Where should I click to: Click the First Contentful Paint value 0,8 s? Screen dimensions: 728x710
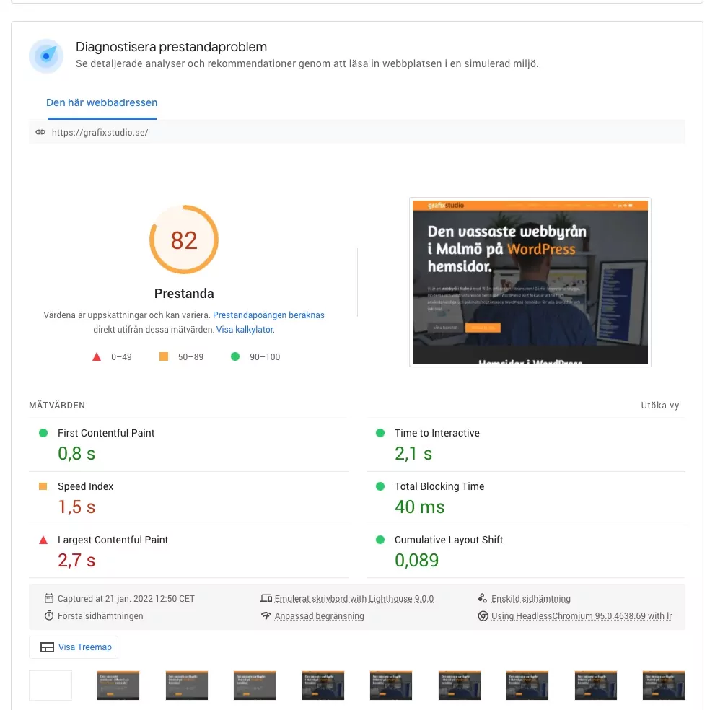click(x=76, y=453)
